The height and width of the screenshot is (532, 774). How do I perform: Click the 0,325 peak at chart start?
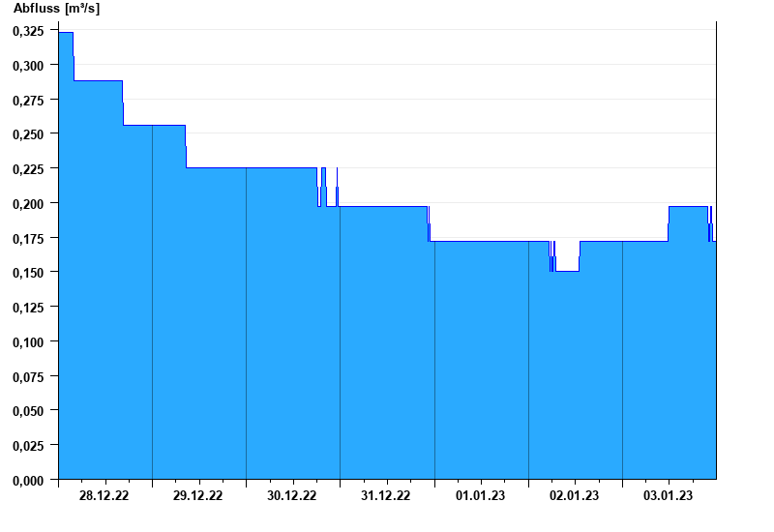click(66, 33)
